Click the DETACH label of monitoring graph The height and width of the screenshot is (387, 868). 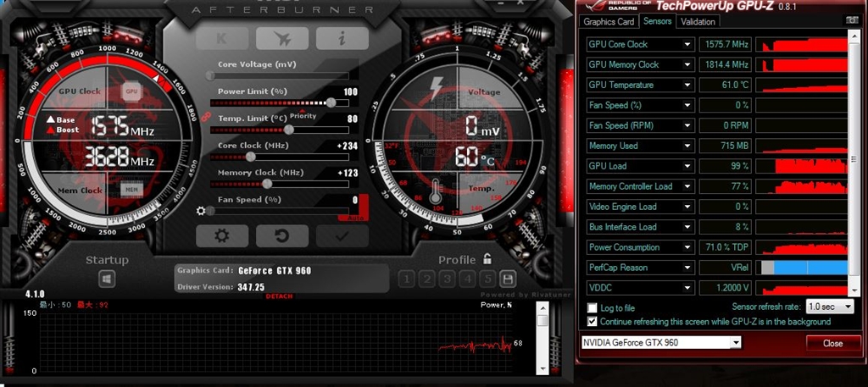(x=280, y=297)
